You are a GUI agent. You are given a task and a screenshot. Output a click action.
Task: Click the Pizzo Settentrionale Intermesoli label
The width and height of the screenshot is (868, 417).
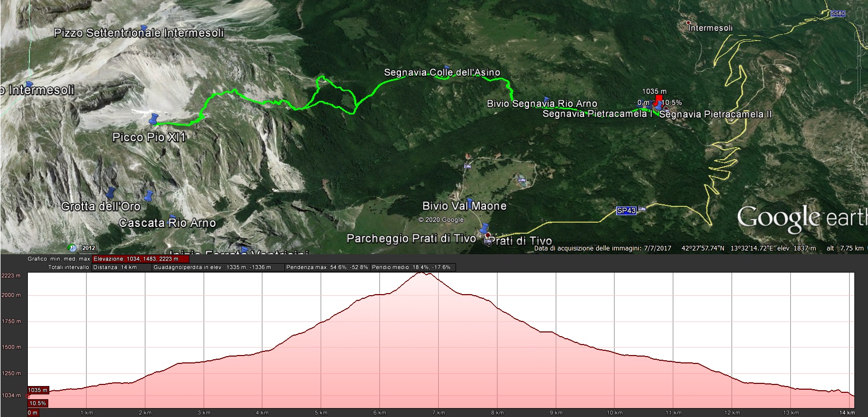pyautogui.click(x=139, y=33)
